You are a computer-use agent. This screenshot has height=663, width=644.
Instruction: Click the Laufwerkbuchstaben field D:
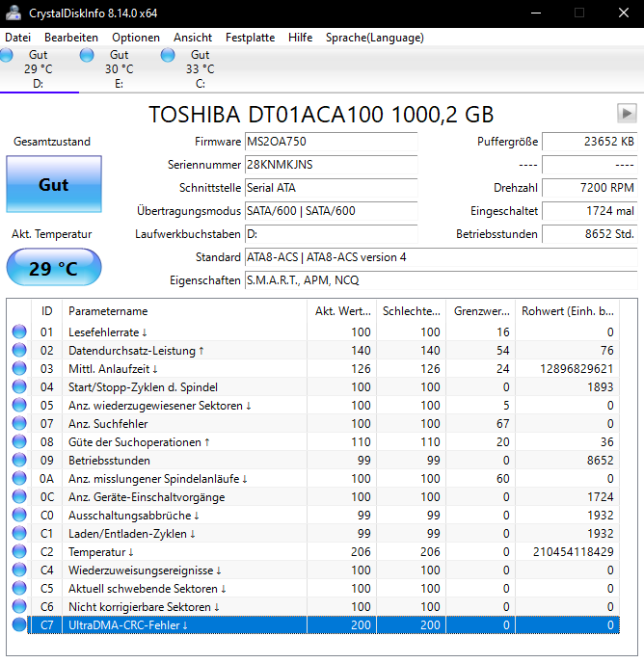[332, 234]
